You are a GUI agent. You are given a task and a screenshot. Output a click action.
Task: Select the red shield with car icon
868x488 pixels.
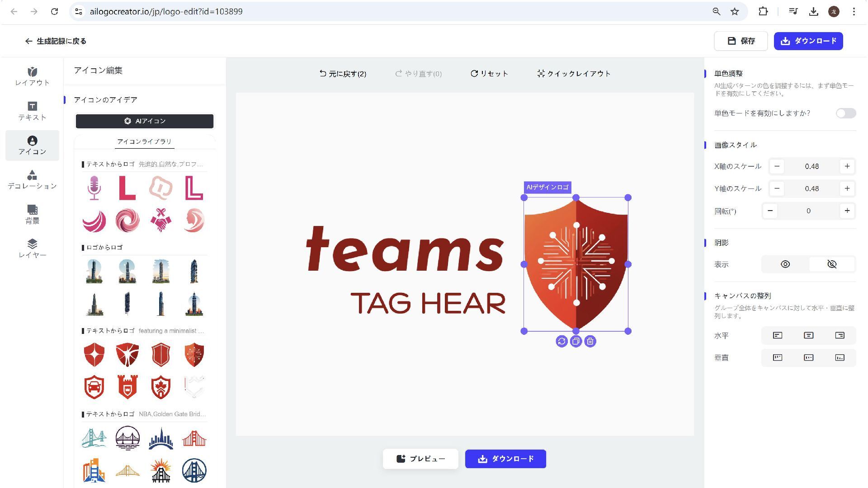(94, 387)
